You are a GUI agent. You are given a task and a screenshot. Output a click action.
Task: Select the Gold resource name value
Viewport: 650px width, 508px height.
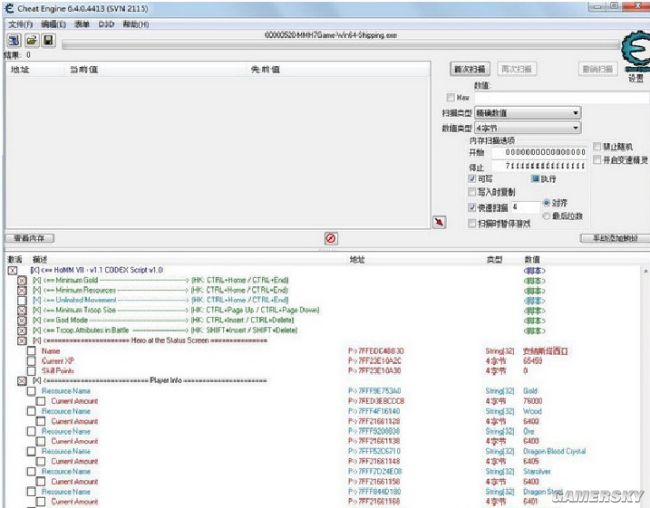(x=530, y=391)
